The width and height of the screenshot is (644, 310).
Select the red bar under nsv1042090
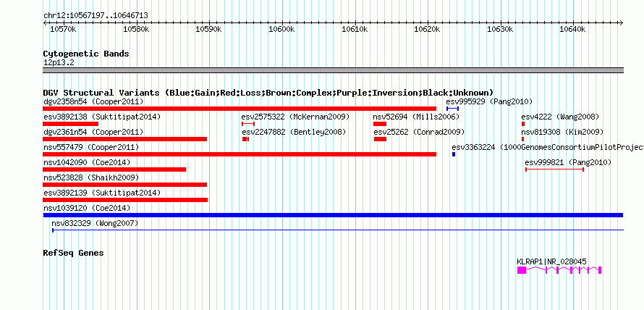click(x=114, y=169)
